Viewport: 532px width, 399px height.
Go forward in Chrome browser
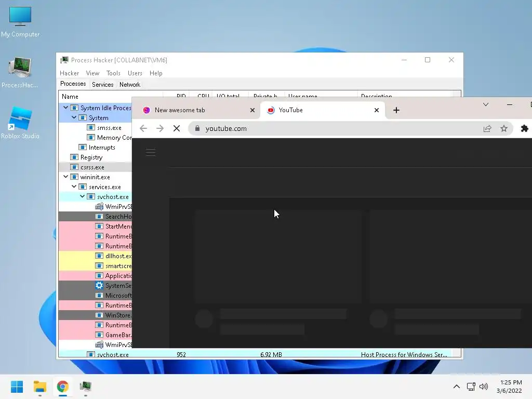160,128
